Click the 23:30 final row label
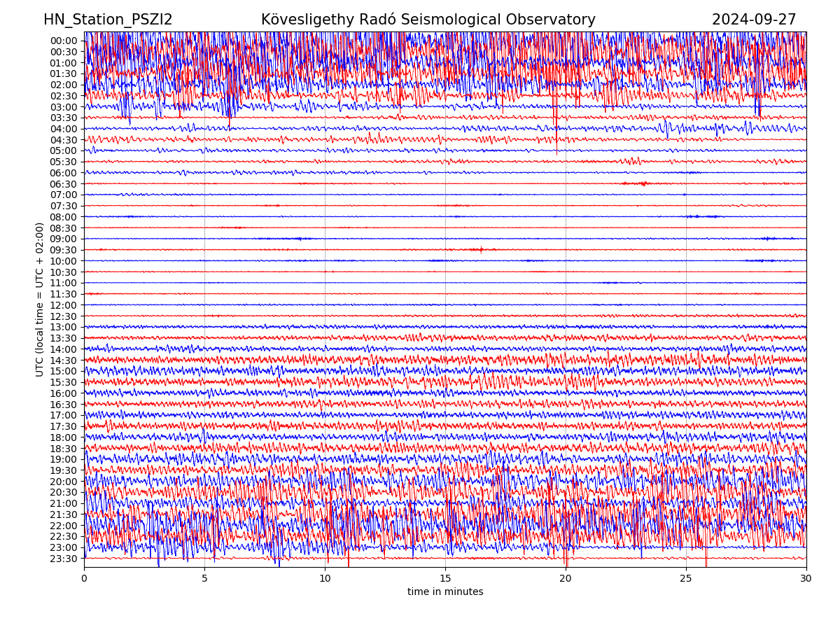 pos(64,559)
